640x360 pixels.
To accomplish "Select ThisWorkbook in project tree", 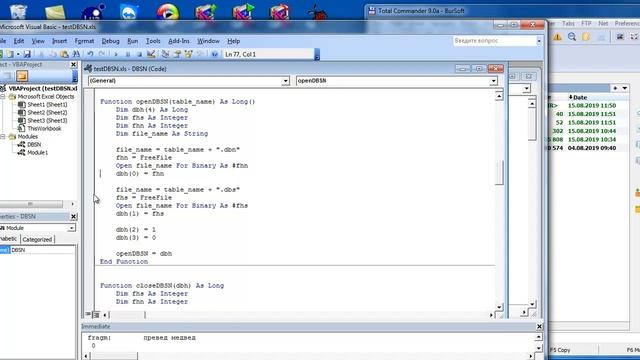I will 44,129.
